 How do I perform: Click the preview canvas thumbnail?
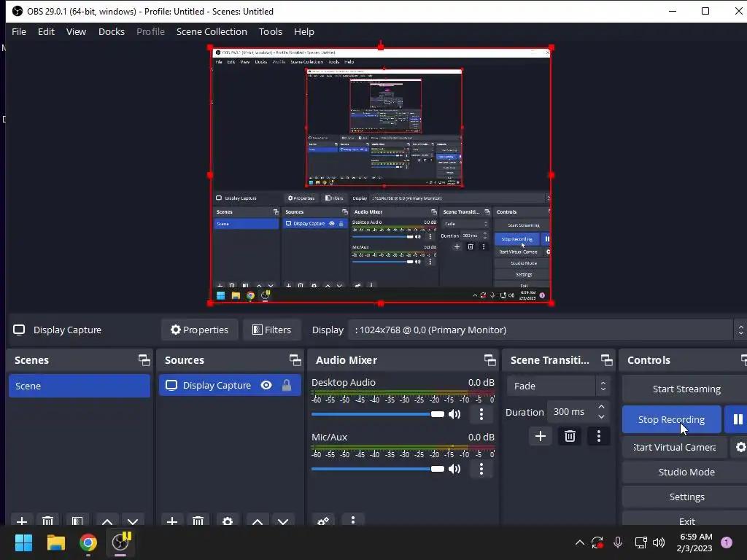click(x=381, y=175)
